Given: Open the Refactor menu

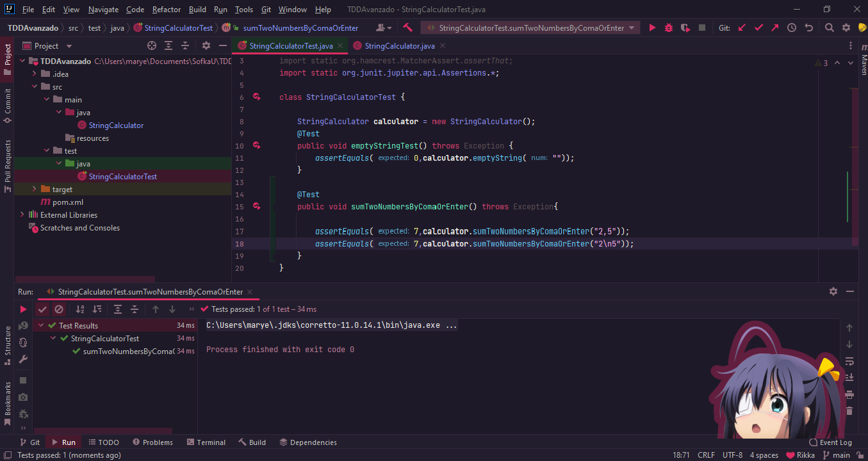Looking at the screenshot, I should tap(166, 9).
